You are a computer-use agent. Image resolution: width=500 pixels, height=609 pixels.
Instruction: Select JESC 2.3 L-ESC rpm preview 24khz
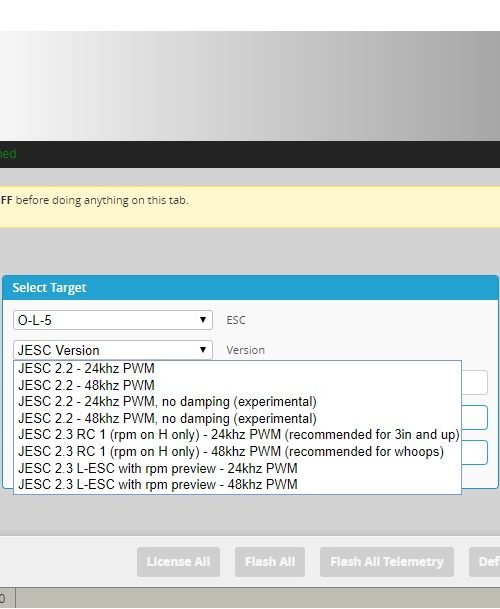[237, 468]
